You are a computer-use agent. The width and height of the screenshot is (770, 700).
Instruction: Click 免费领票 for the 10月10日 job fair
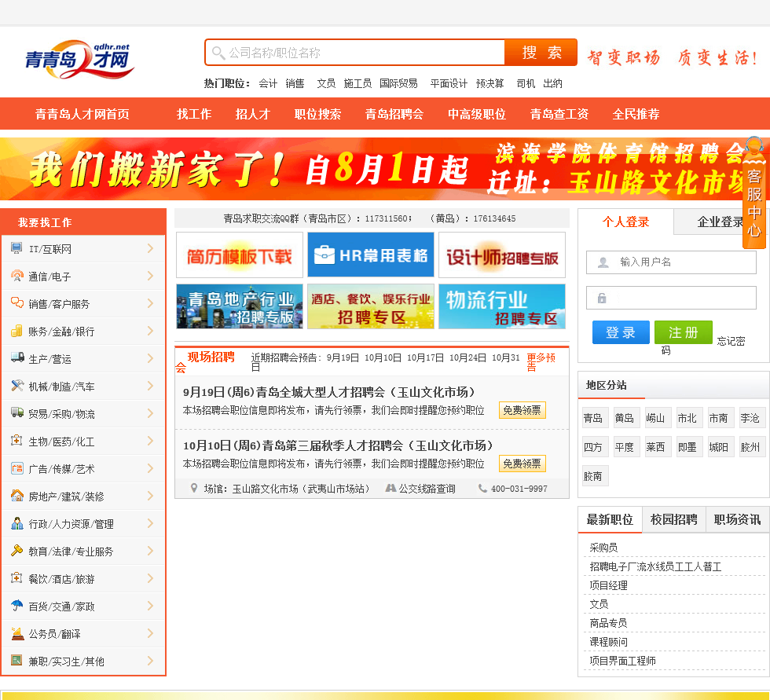(x=522, y=464)
